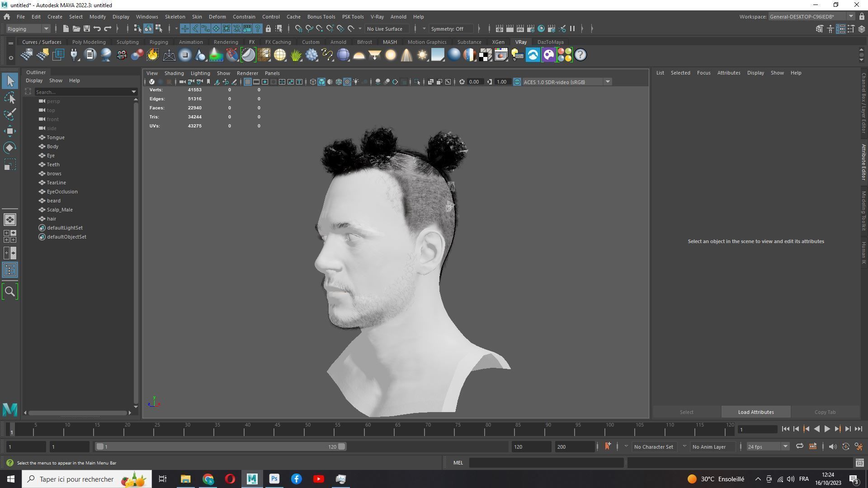Image resolution: width=868 pixels, height=488 pixels.
Task: Choose the Paint selection tool
Action: [x=10, y=114]
